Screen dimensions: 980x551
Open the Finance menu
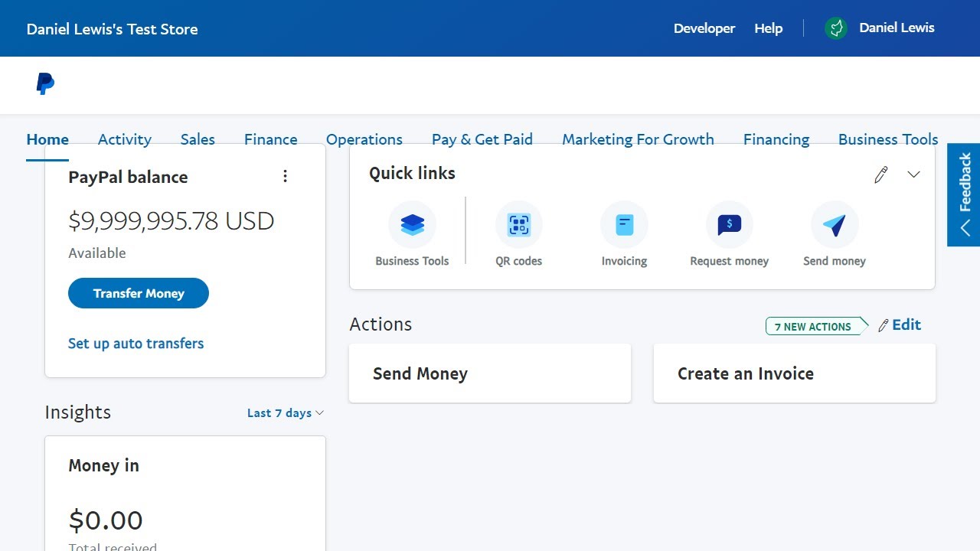tap(271, 139)
